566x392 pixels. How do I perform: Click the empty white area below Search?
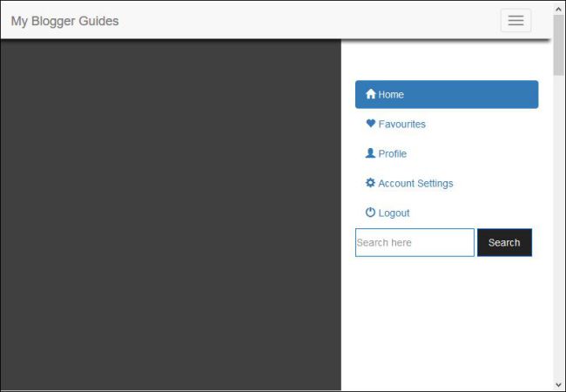(446, 322)
